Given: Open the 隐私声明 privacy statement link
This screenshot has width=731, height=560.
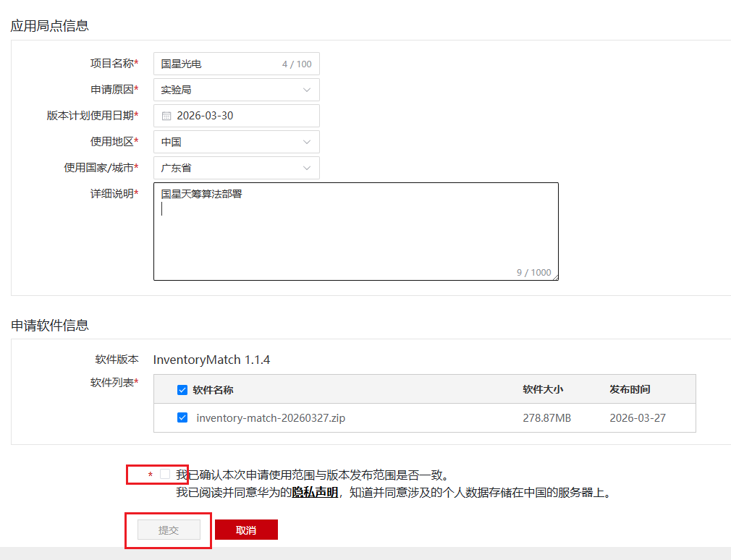Looking at the screenshot, I should click(315, 493).
